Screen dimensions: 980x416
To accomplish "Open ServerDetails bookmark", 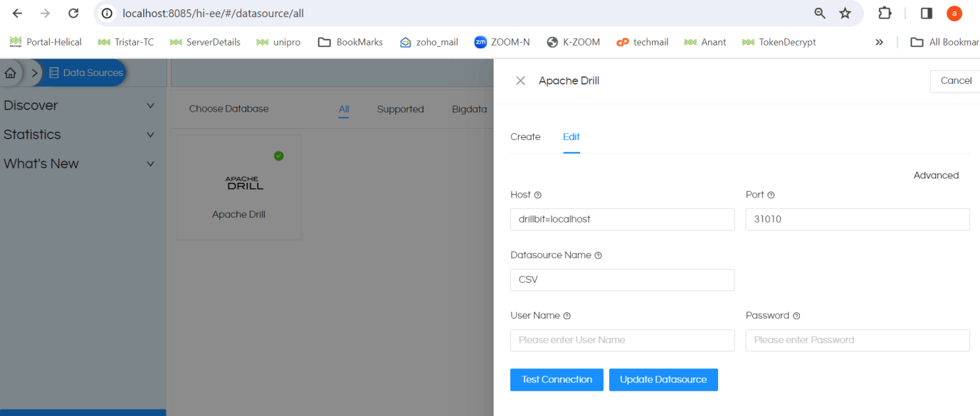I will [205, 42].
